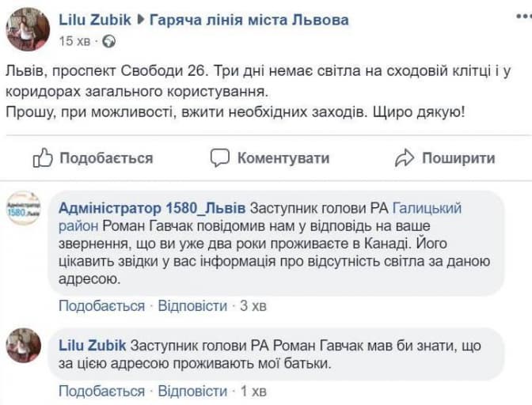The width and height of the screenshot is (532, 405).
Task: Reply to the Адміністратор 1580_Львів comment
Action: (x=192, y=305)
